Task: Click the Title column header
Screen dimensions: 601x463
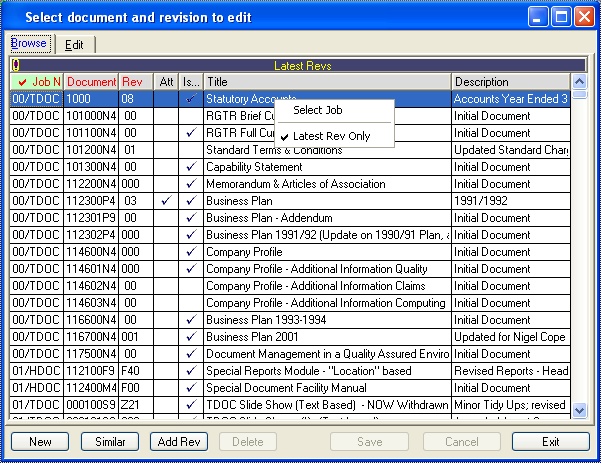Action: [x=327, y=82]
